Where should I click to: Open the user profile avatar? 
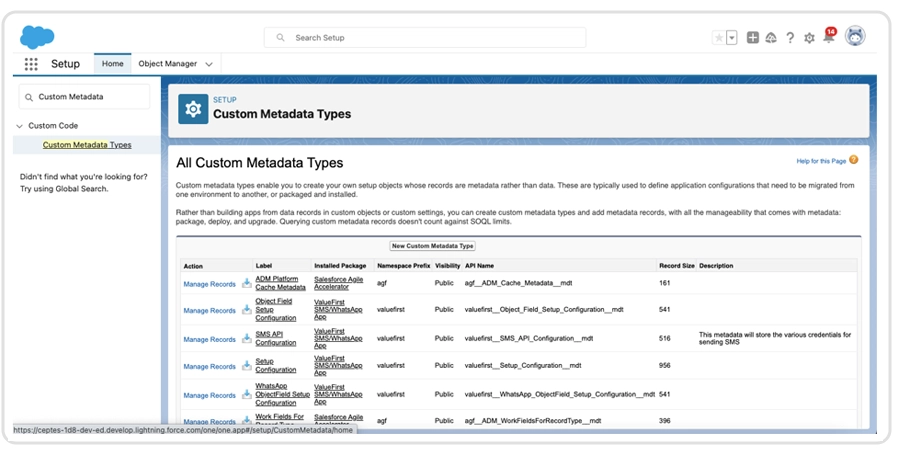(855, 37)
